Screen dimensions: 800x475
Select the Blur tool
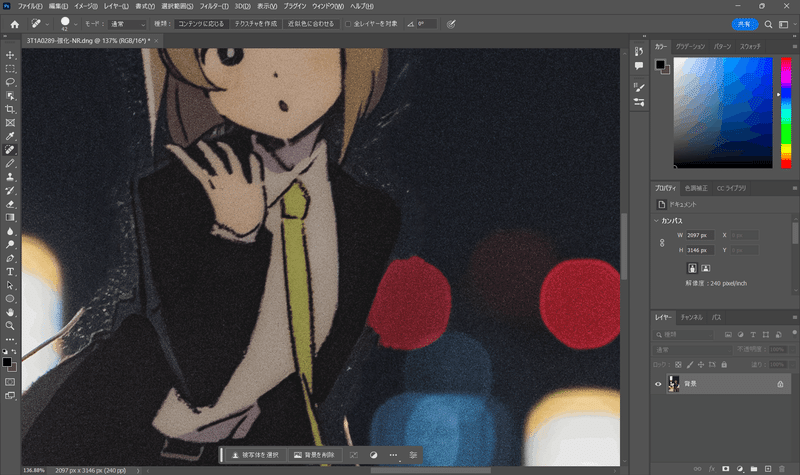pyautogui.click(x=10, y=231)
